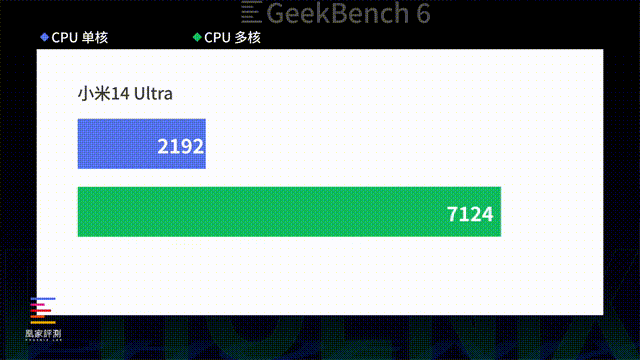Click empty chart area right of blue bar
The image size is (640, 360).
click(x=404, y=144)
